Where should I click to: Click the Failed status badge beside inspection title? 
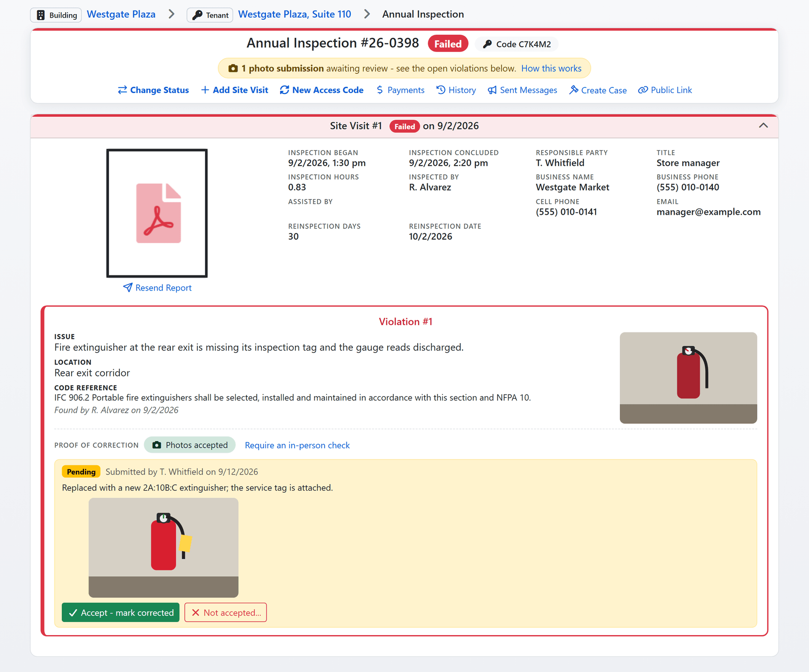[448, 44]
